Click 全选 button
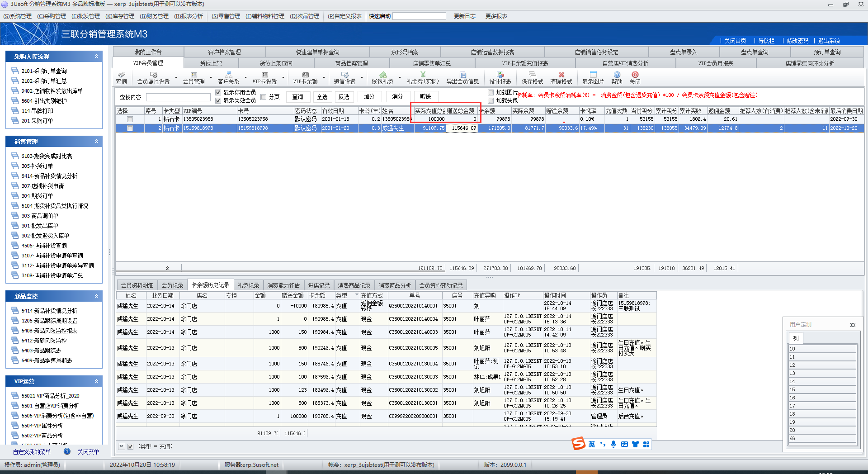Screen dimensions: 868x474 322,97
